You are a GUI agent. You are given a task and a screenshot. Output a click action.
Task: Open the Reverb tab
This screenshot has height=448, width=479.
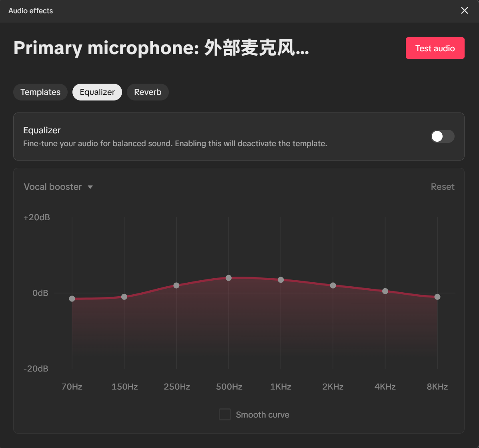pos(148,92)
